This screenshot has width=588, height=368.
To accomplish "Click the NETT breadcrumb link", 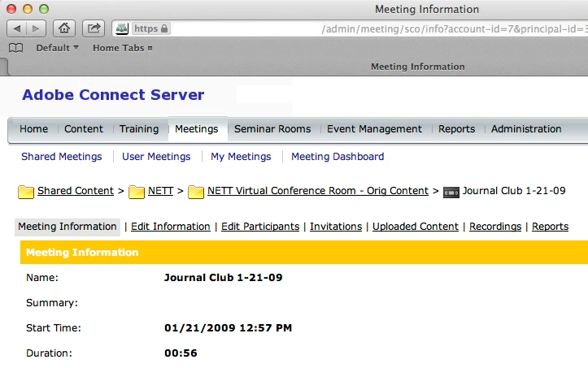I will click(x=160, y=191).
